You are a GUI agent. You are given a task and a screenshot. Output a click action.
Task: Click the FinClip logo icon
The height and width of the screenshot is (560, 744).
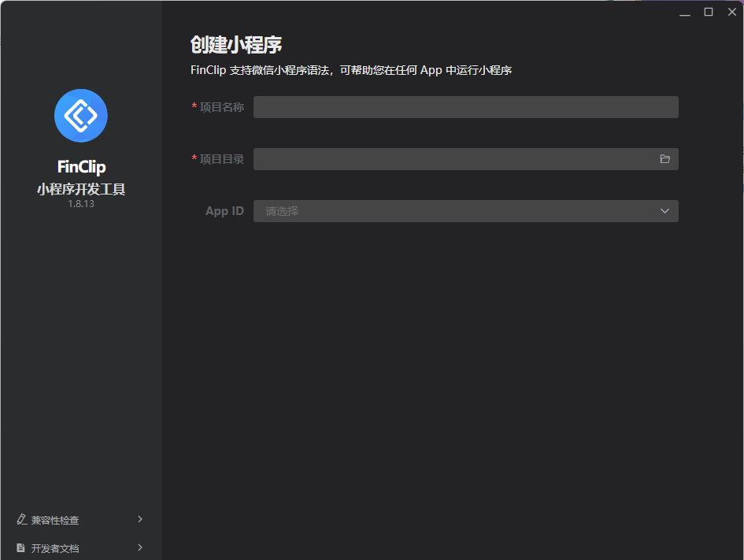80,115
